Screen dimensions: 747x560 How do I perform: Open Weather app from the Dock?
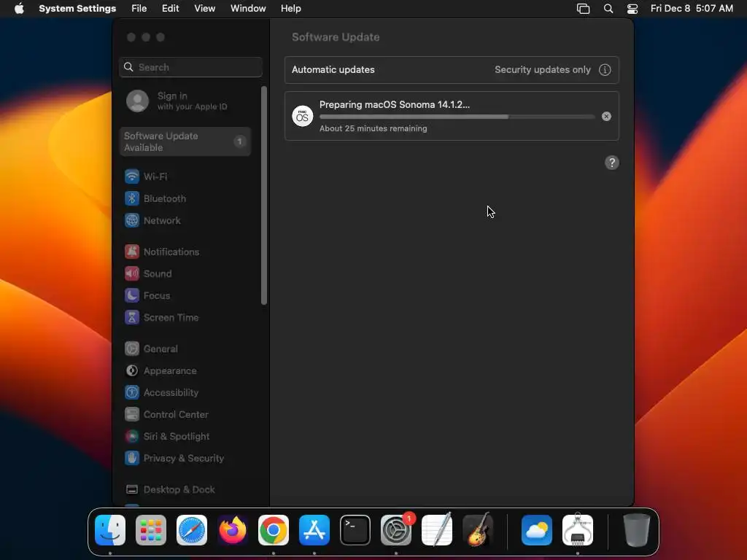click(537, 530)
